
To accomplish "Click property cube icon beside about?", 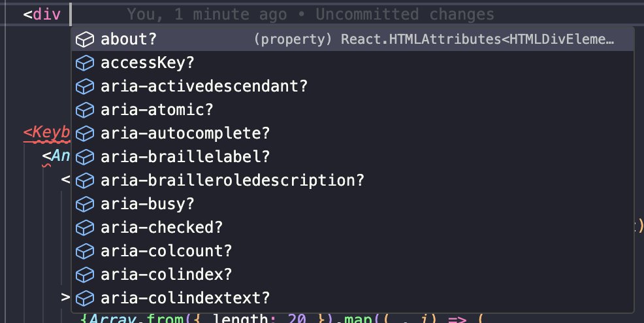I will tap(85, 39).
